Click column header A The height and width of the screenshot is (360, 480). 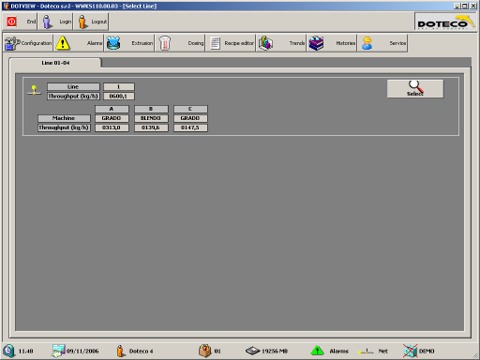coord(112,109)
